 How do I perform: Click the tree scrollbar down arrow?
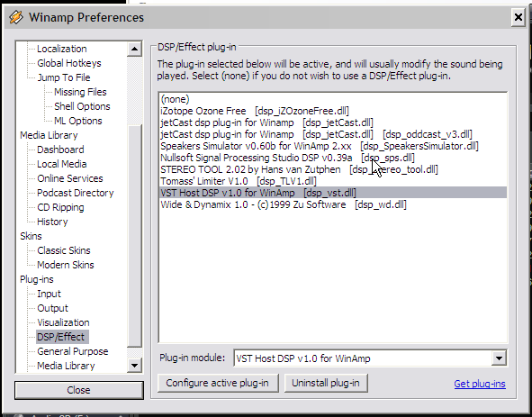(x=134, y=366)
